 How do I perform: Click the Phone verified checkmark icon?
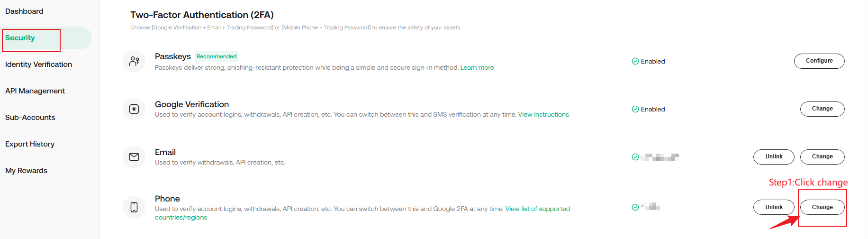point(635,207)
